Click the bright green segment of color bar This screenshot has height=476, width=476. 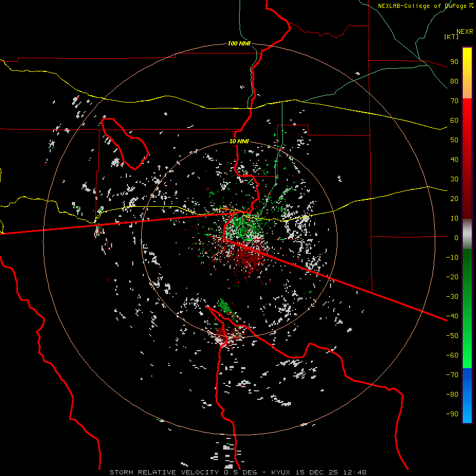[467, 349]
